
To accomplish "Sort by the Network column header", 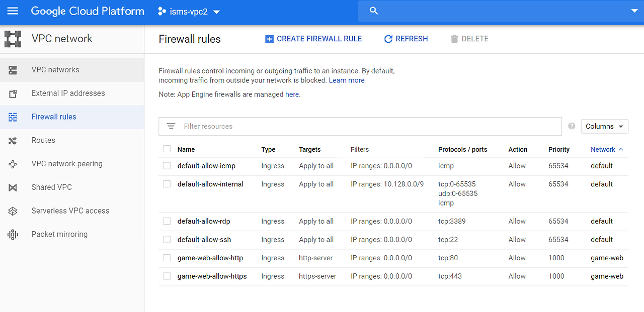I will click(x=603, y=149).
